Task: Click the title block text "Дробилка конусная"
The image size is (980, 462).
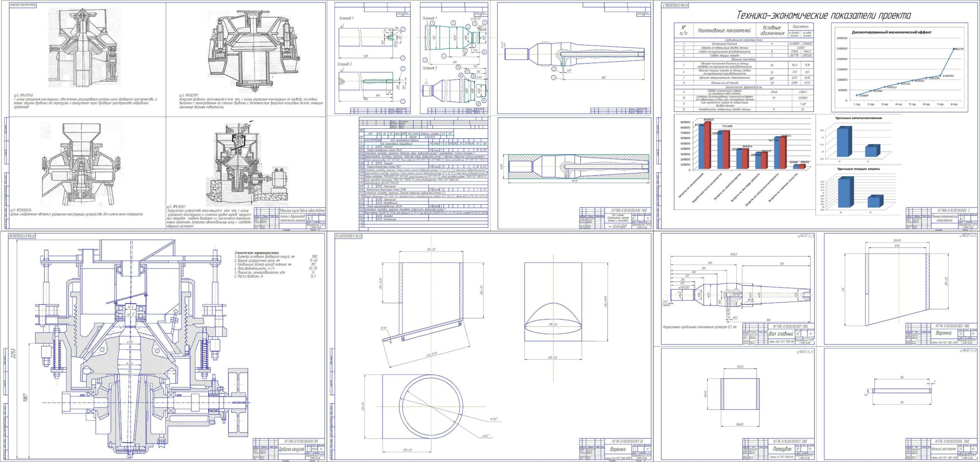Action: point(291,449)
